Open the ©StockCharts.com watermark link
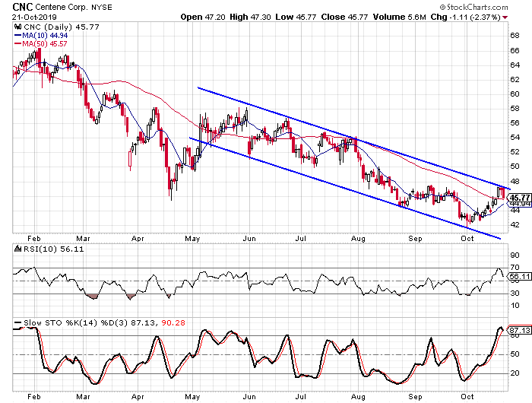The height and width of the screenshot is (403, 532). (x=495, y=6)
